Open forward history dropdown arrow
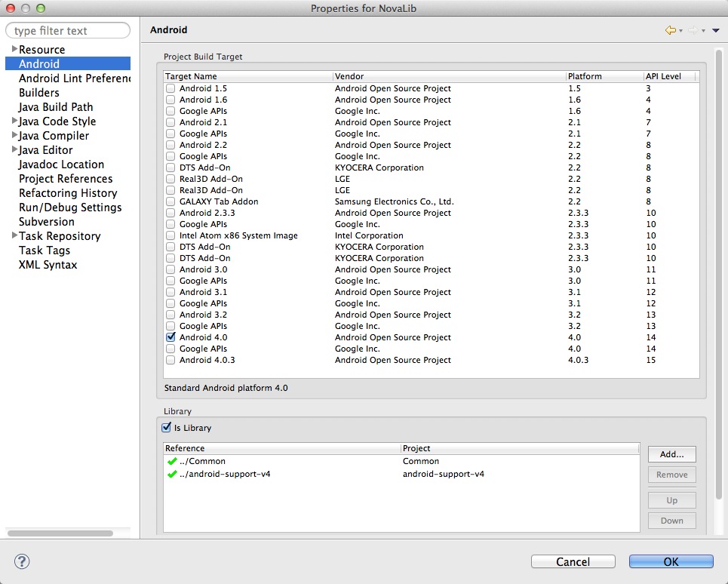This screenshot has height=584, width=728. point(703,31)
